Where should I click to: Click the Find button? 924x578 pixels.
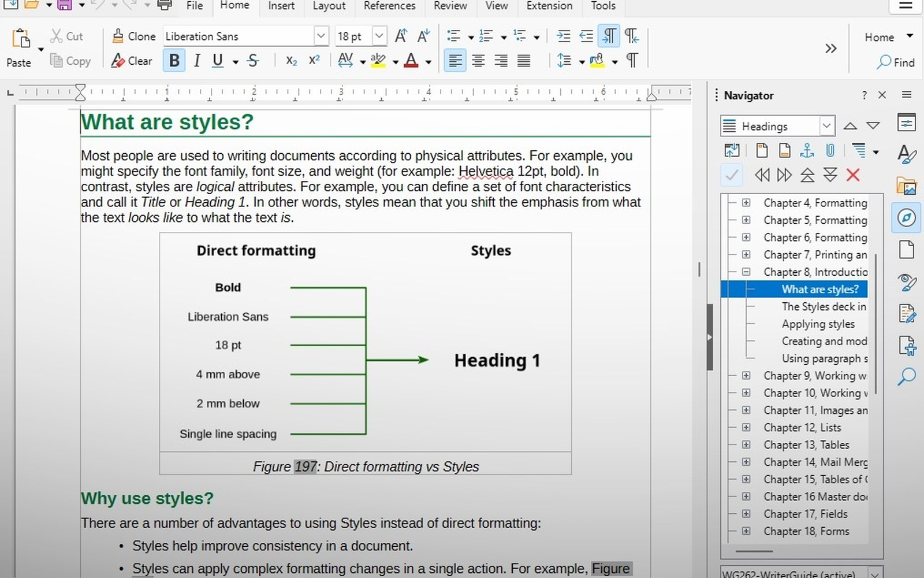896,62
